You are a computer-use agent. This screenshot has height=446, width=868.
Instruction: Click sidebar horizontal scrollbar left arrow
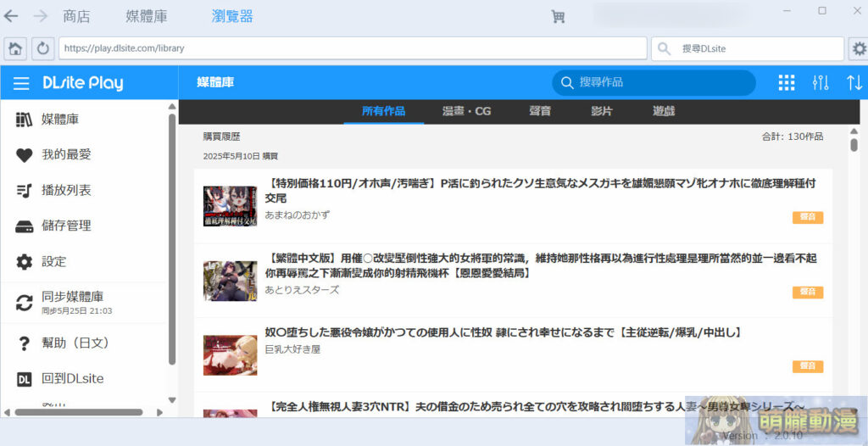point(7,412)
